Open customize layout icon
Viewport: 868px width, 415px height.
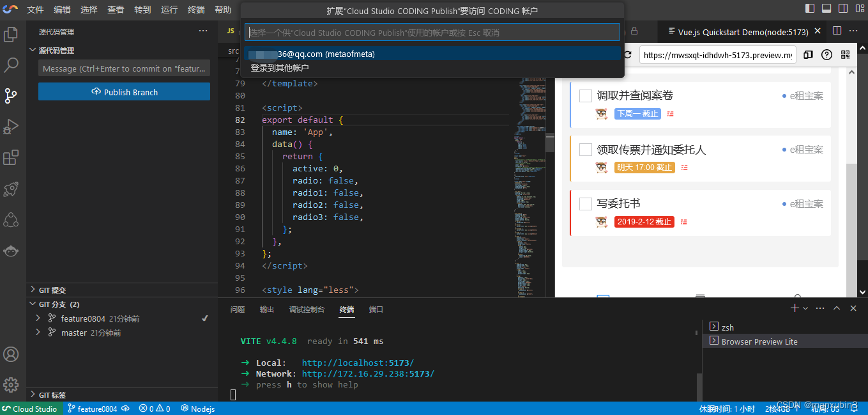click(x=860, y=9)
